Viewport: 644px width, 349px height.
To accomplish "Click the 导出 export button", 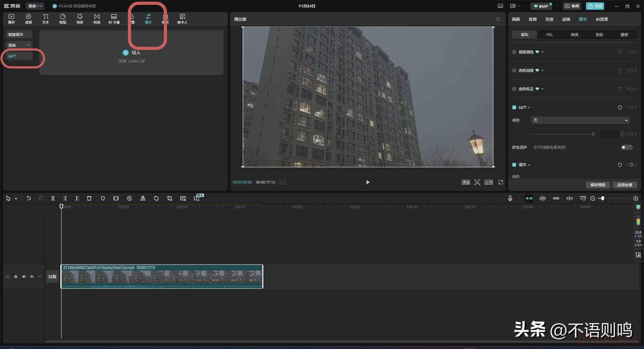I will (595, 6).
